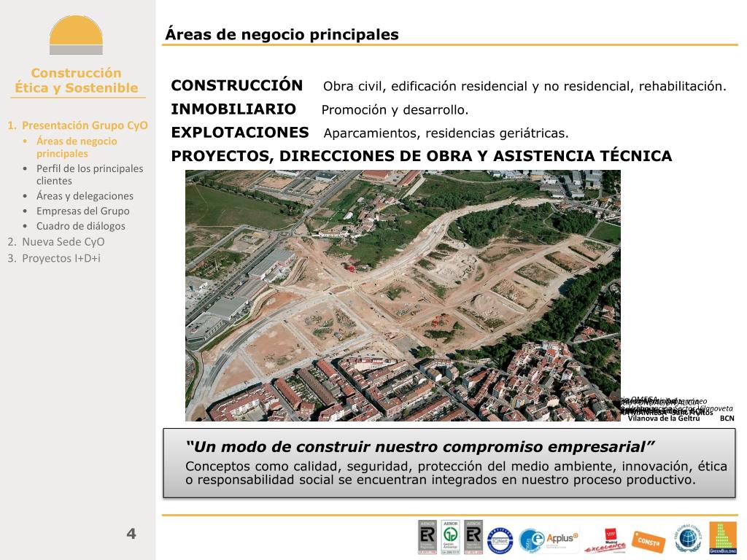Click the Applus+ certification logo
The width and height of the screenshot is (747, 560).
549,541
